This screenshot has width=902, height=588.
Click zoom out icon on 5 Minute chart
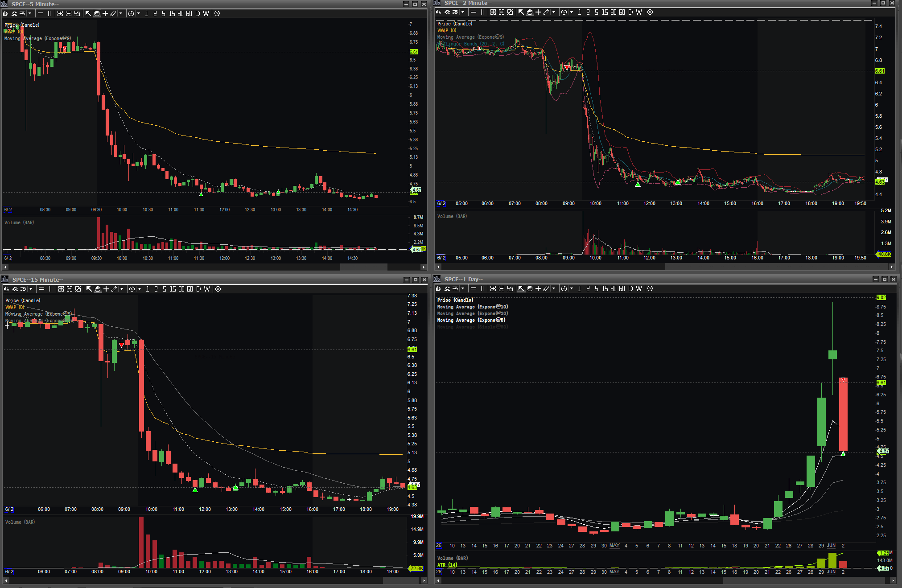click(69, 13)
